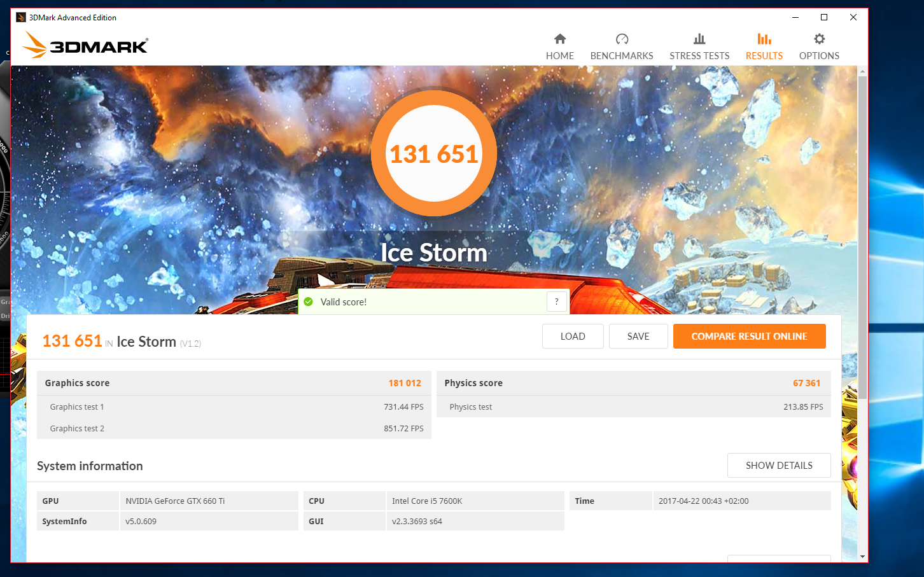Click the Physics score heading
924x577 pixels.
point(473,383)
